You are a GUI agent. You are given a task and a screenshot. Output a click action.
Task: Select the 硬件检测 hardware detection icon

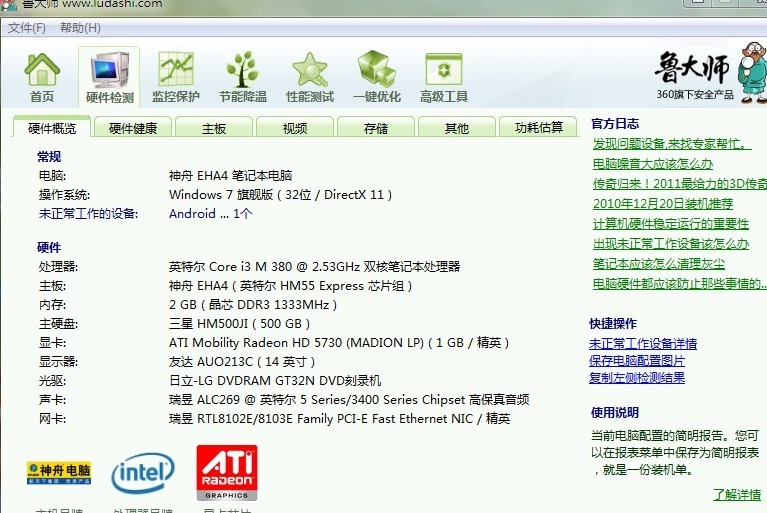(110, 78)
